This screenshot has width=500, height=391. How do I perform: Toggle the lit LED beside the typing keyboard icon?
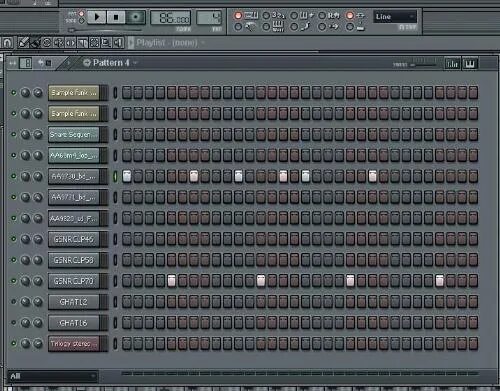tap(238, 16)
